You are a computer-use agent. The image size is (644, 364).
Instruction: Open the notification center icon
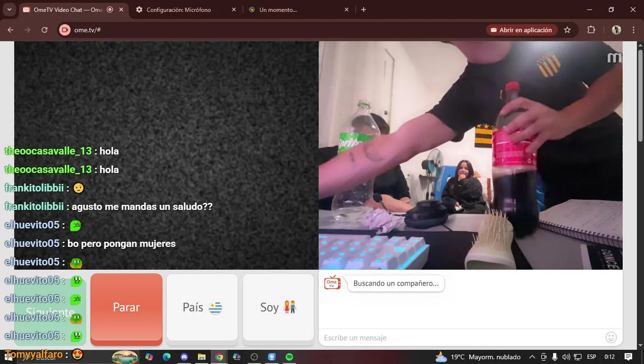[629, 357]
